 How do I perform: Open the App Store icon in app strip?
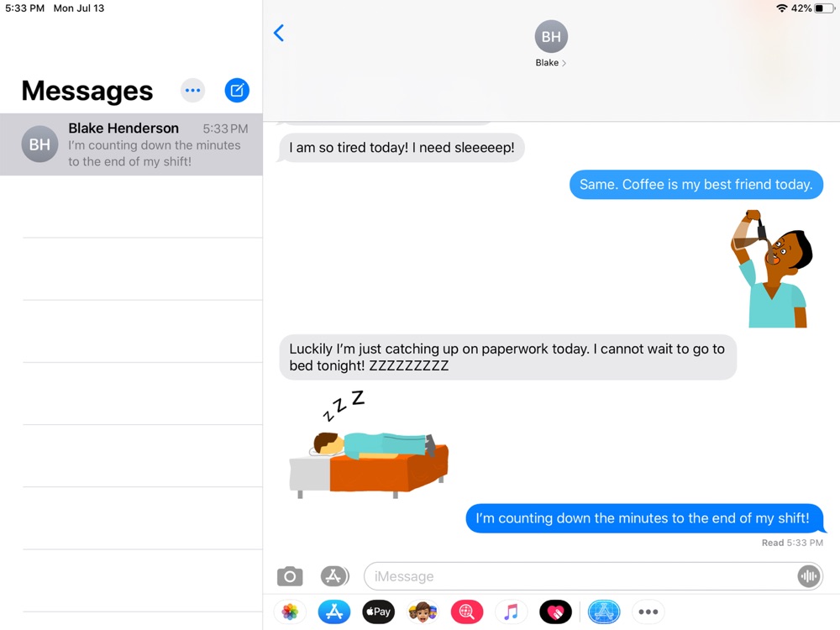pos(334,612)
